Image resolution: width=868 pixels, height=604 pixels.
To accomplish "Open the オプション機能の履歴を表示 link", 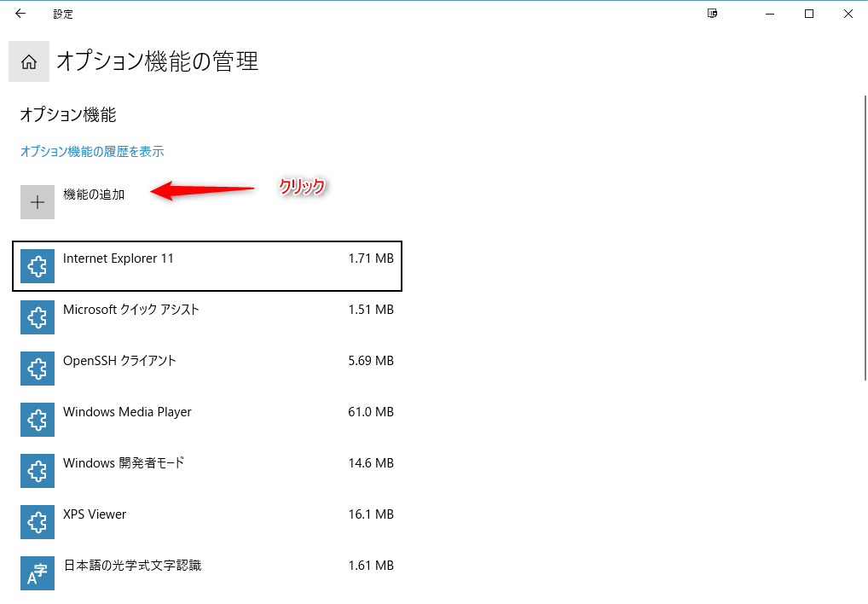I will (x=92, y=152).
